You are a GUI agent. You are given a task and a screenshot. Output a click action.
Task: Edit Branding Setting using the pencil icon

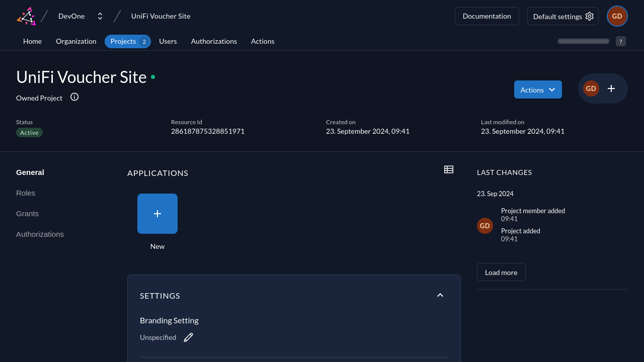(188, 337)
